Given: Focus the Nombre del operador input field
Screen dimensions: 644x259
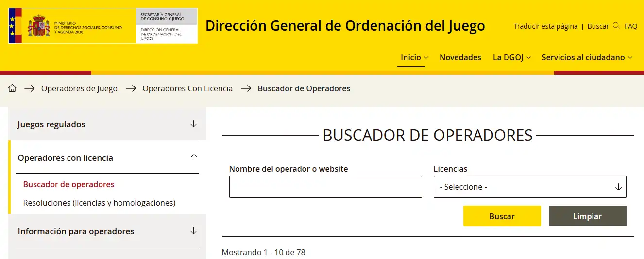Looking at the screenshot, I should click(x=325, y=187).
